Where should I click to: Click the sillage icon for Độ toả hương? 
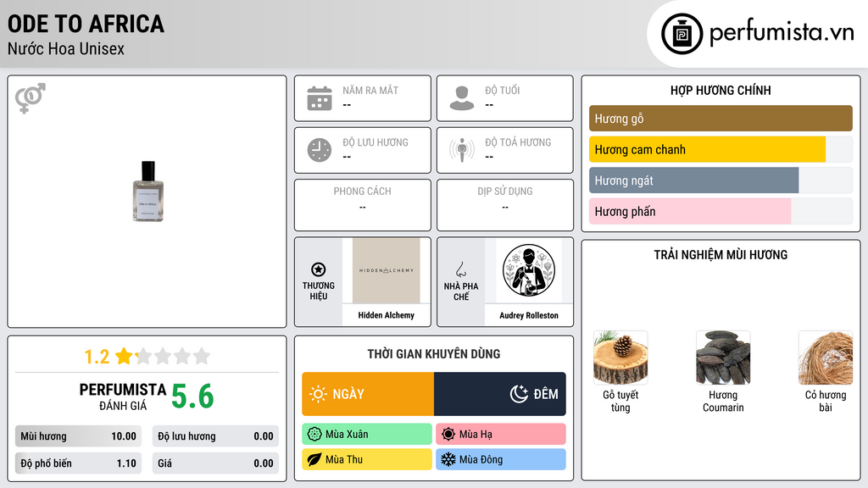[462, 150]
